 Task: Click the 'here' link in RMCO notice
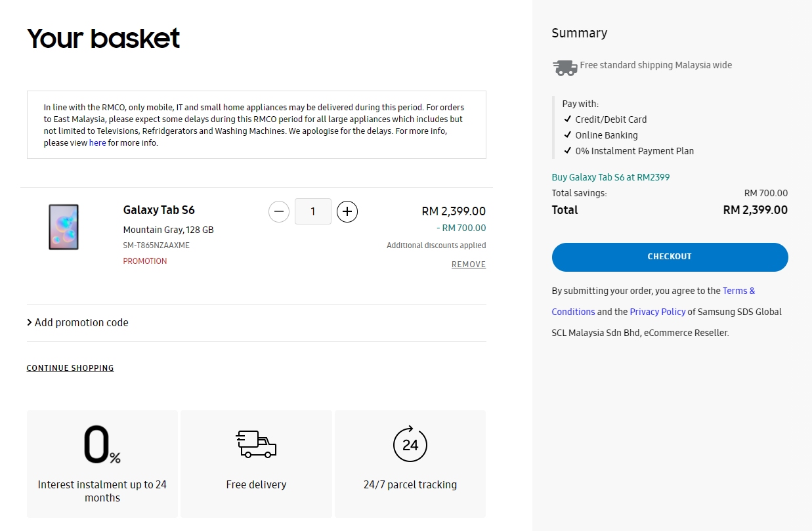[97, 143]
